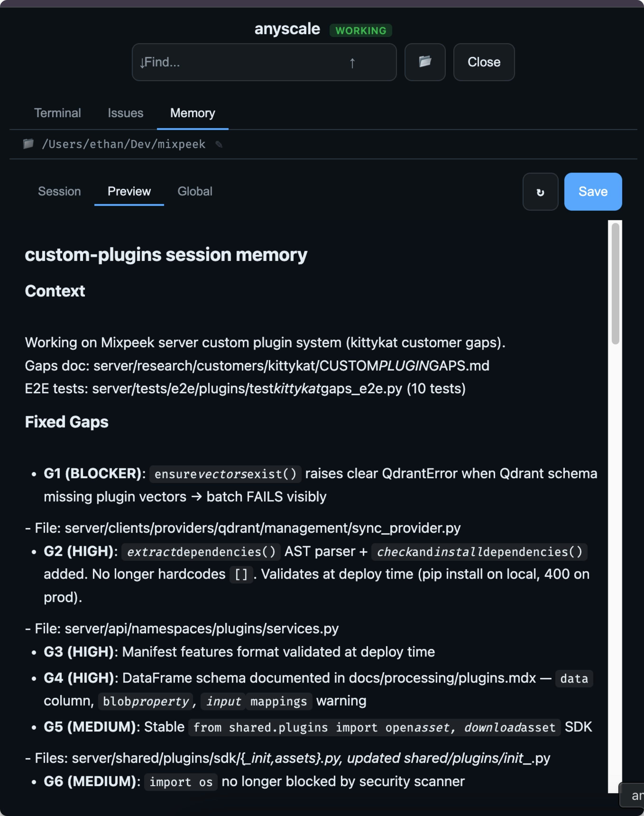This screenshot has height=816, width=644.
Task: Open the folder picker icon beside Close
Action: pos(425,62)
